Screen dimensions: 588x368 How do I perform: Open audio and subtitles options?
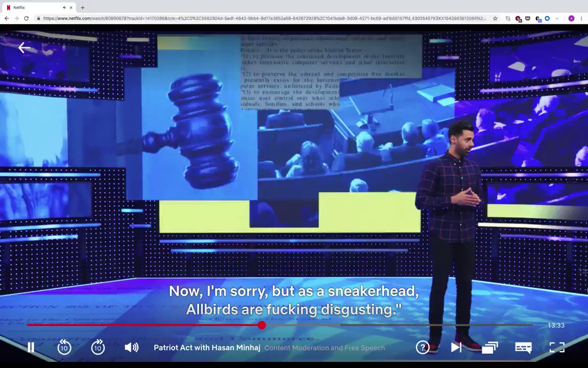pos(523,348)
